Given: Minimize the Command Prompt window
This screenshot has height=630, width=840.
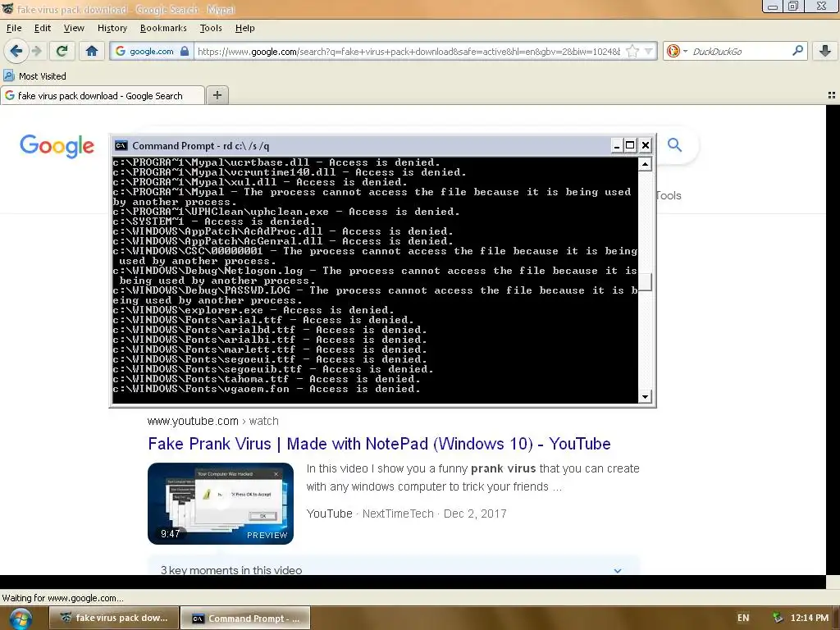Looking at the screenshot, I should (x=617, y=145).
